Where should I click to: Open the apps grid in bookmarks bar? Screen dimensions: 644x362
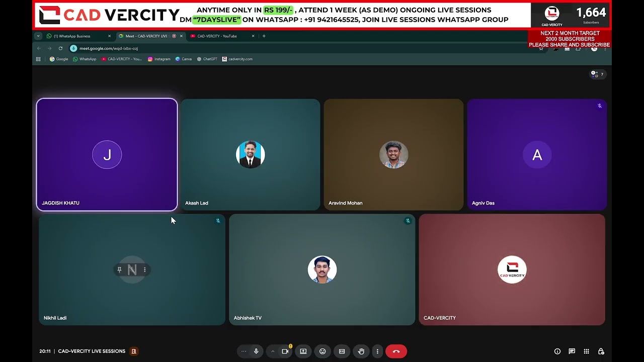38,59
